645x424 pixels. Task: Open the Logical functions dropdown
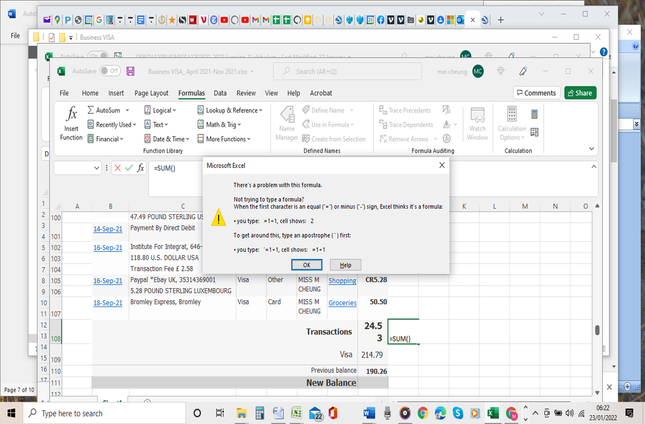(x=160, y=110)
